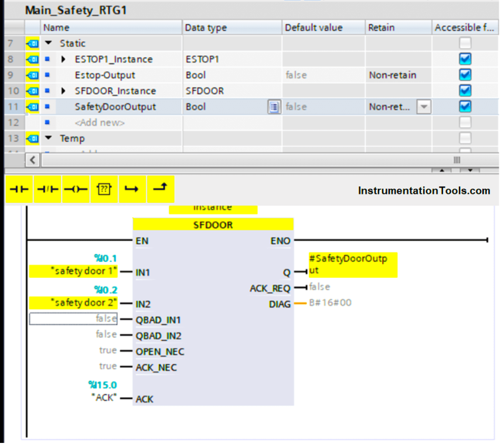Click the Name column header
504x447 pixels.
pos(56,28)
